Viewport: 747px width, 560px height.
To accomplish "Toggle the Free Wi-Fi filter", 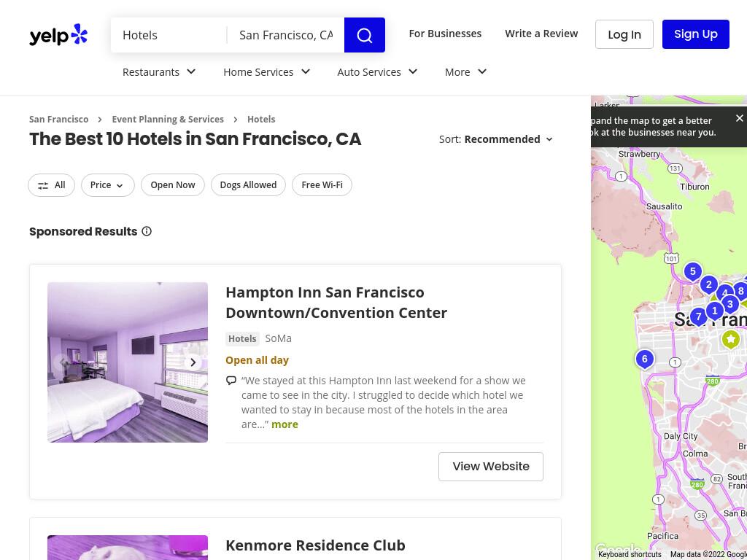I will point(322,185).
